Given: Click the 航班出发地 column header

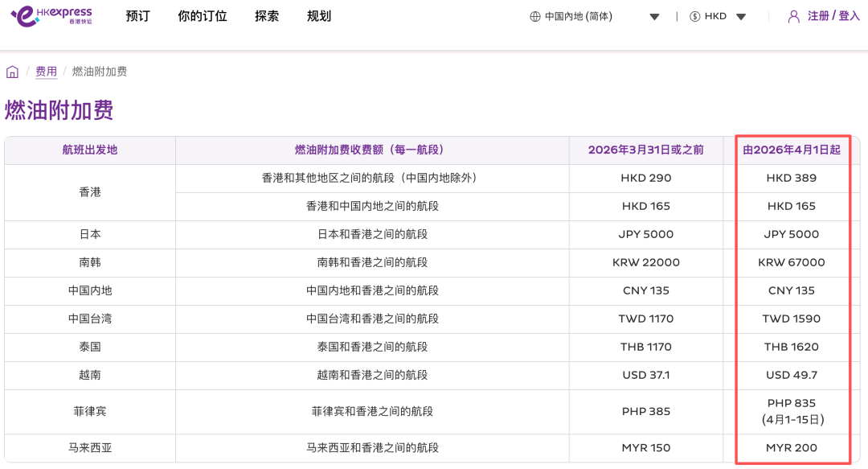Looking at the screenshot, I should click(90, 150).
